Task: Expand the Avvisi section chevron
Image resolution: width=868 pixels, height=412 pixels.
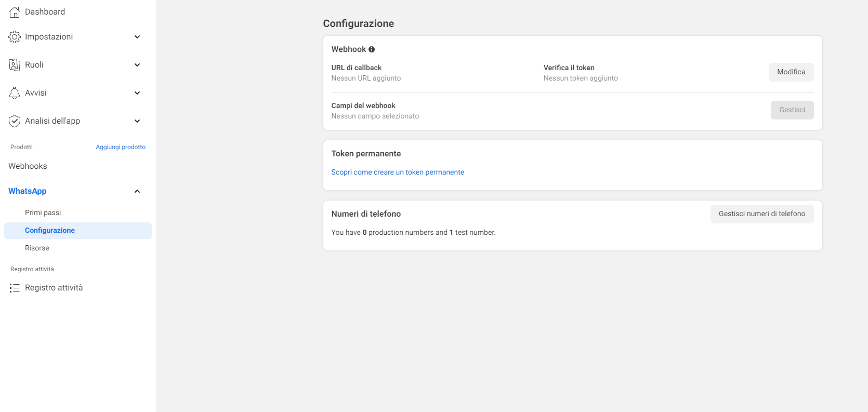Action: [x=137, y=93]
